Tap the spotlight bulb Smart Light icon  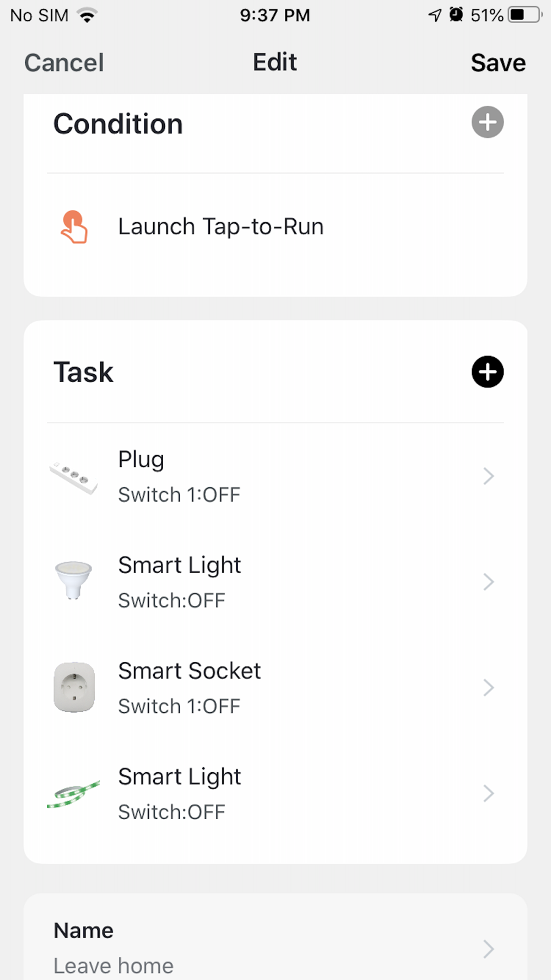pyautogui.click(x=74, y=581)
